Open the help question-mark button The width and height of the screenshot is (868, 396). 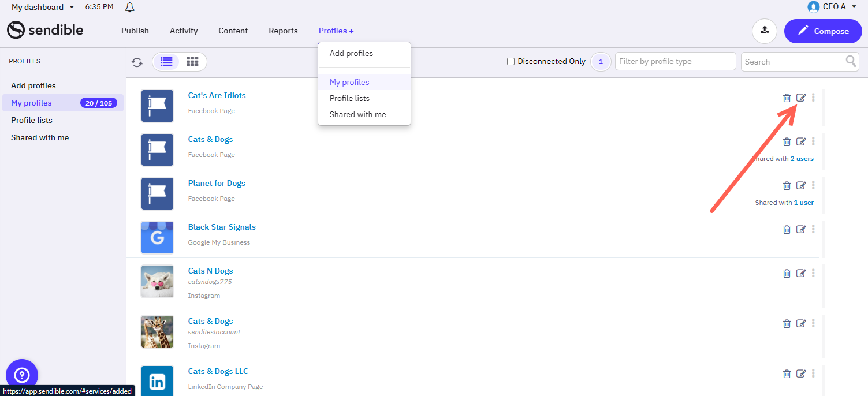[x=22, y=375]
